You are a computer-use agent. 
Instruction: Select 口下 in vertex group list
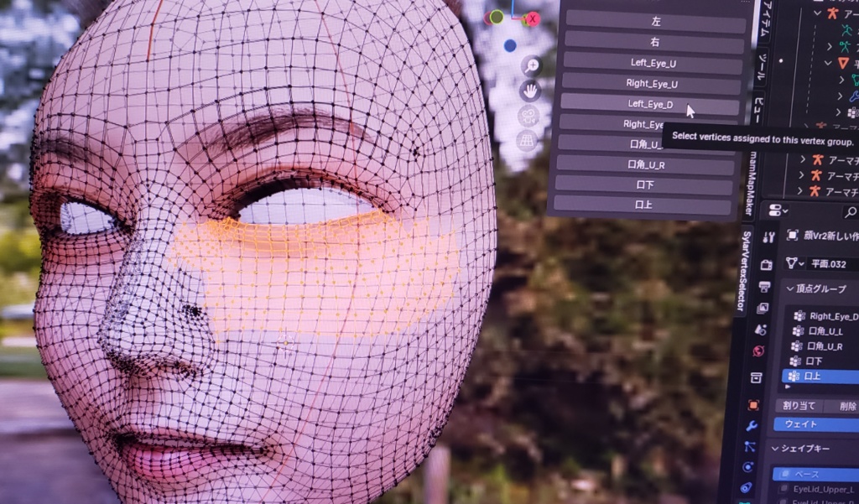820,361
